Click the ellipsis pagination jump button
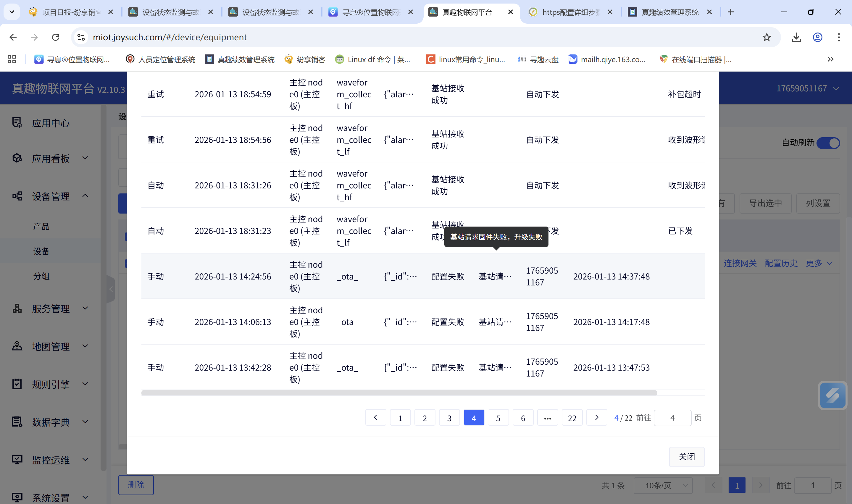 pos(547,418)
